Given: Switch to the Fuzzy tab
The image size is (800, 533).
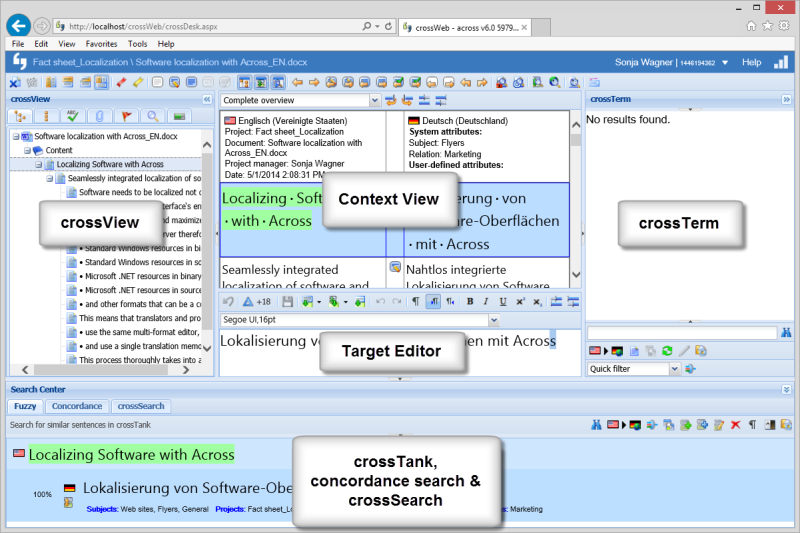Looking at the screenshot, I should click(x=25, y=406).
